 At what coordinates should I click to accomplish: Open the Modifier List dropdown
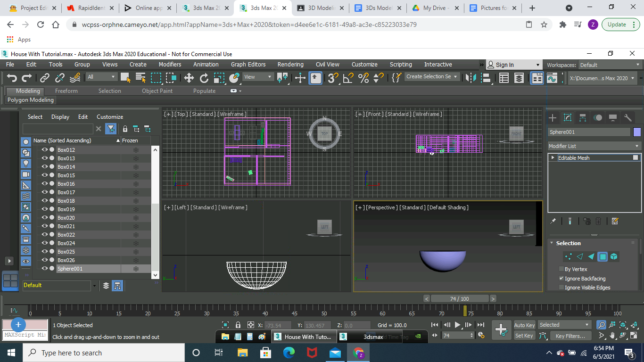pyautogui.click(x=594, y=146)
